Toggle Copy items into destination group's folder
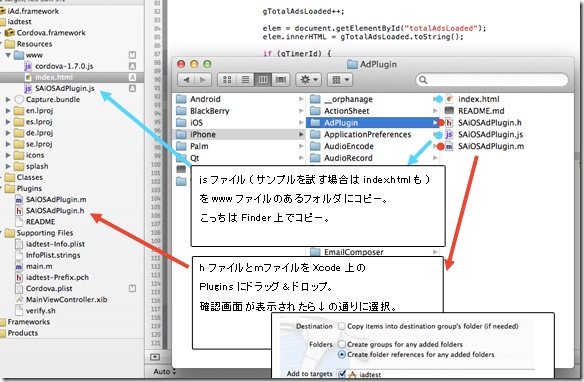Image resolution: width=584 pixels, height=382 pixels. click(342, 326)
